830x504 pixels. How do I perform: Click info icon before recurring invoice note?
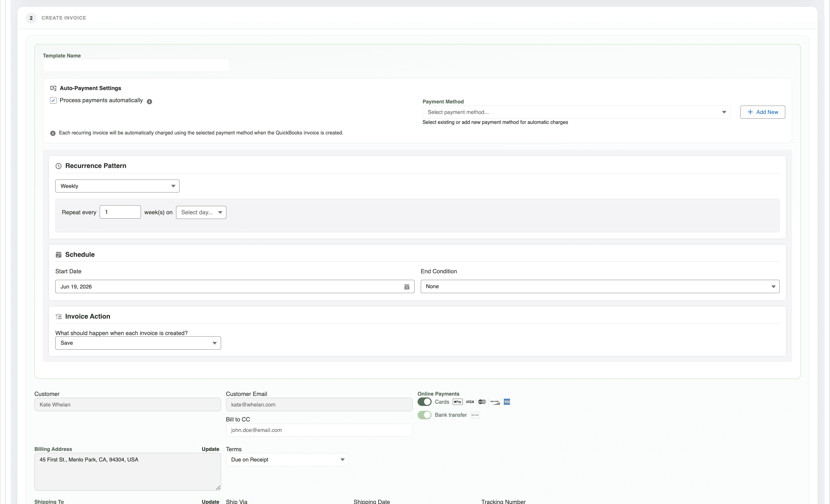(53, 133)
